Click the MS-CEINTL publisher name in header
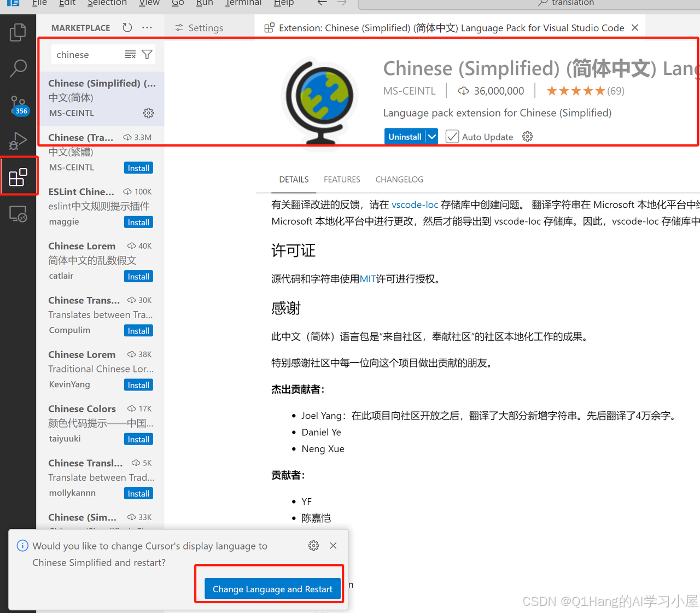Screen dimensions: 700x613 click(x=409, y=91)
